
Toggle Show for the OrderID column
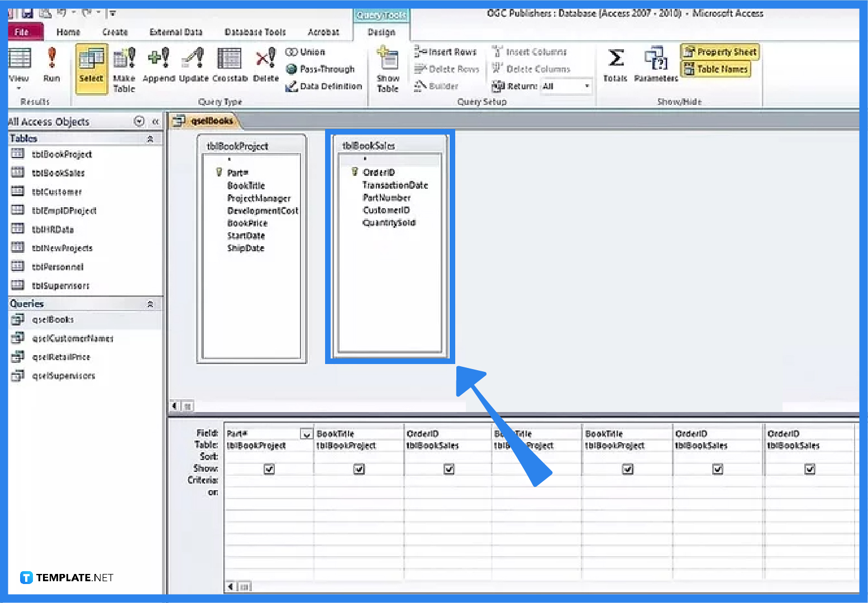[x=449, y=469]
